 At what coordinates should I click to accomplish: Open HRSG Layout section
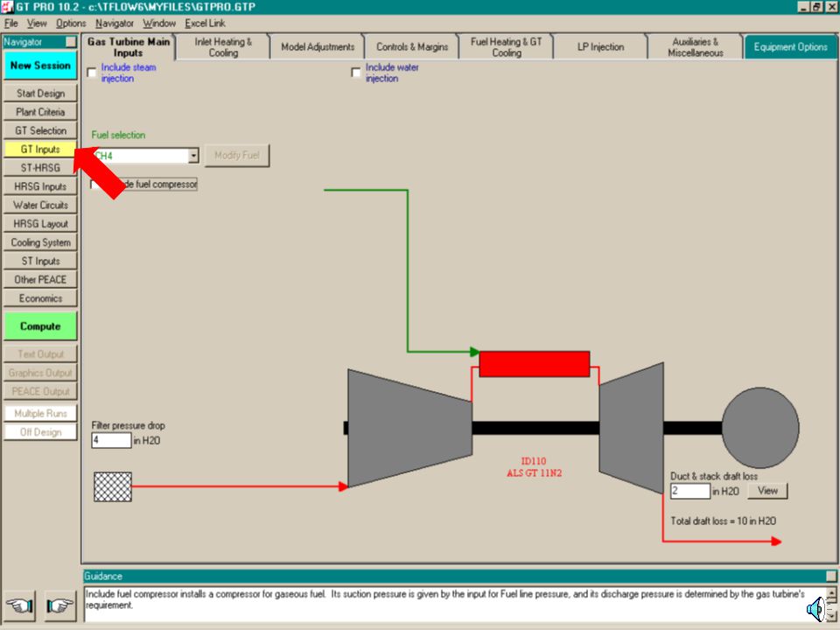(x=40, y=224)
